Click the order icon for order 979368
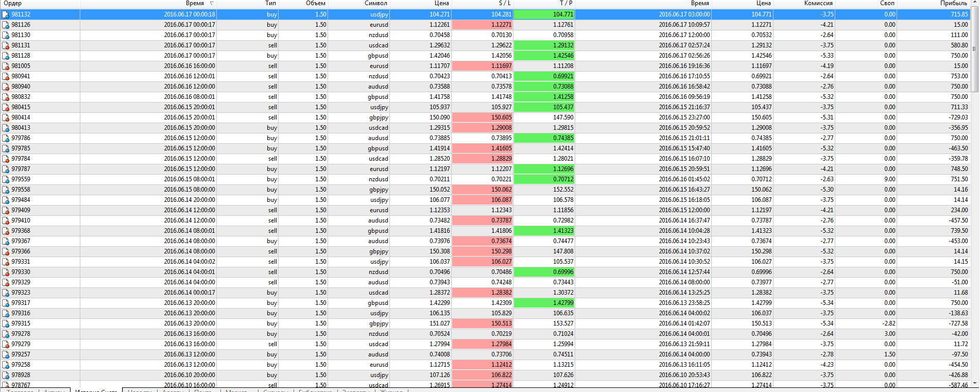Screen dimensions: 980x392 6,231
